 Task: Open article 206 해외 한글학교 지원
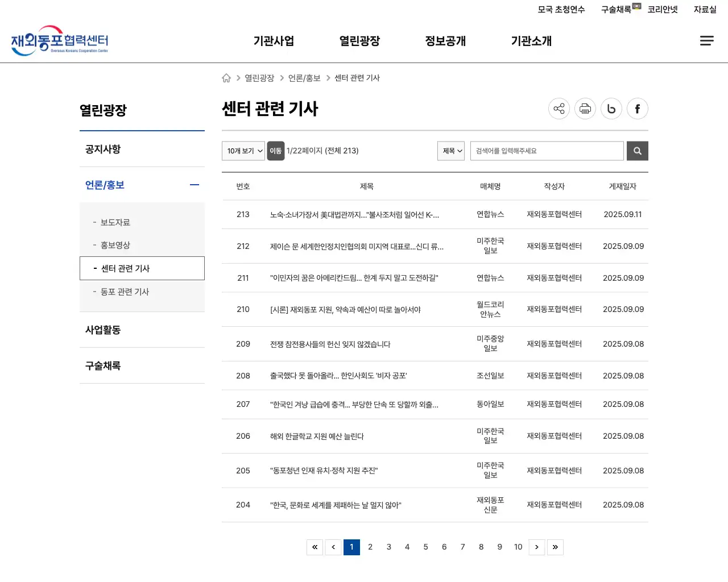click(317, 436)
